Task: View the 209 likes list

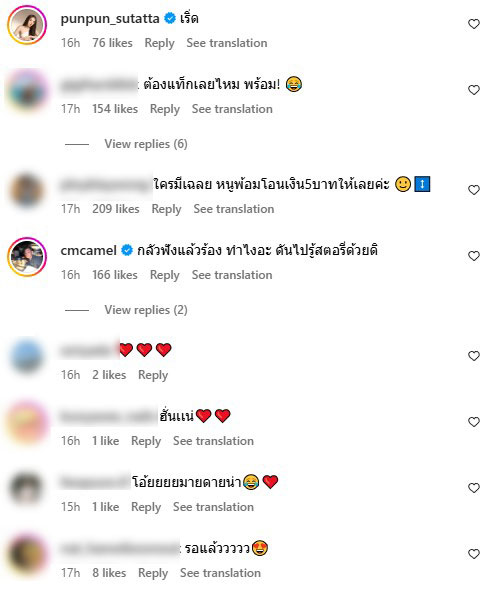Action: [x=116, y=209]
